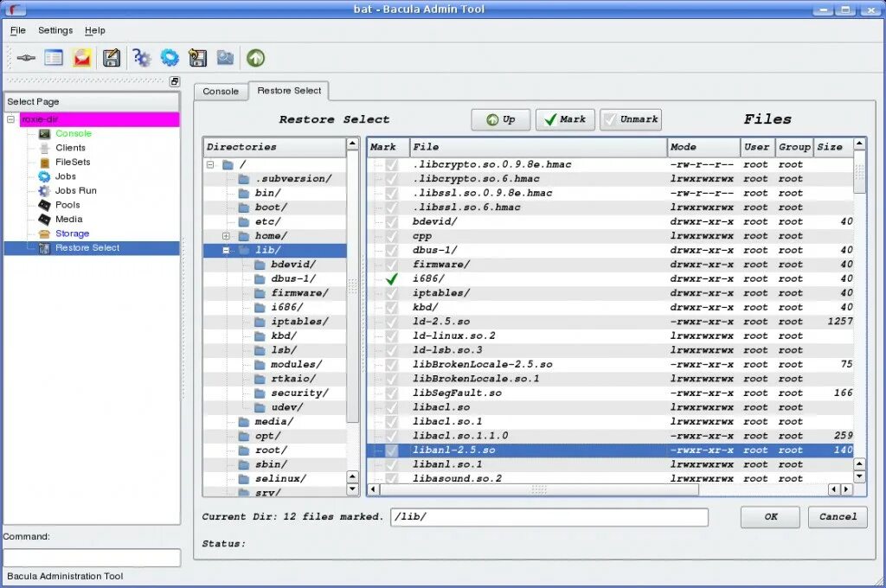Select the libBrokenLocale-2.5.so file name

(482, 365)
